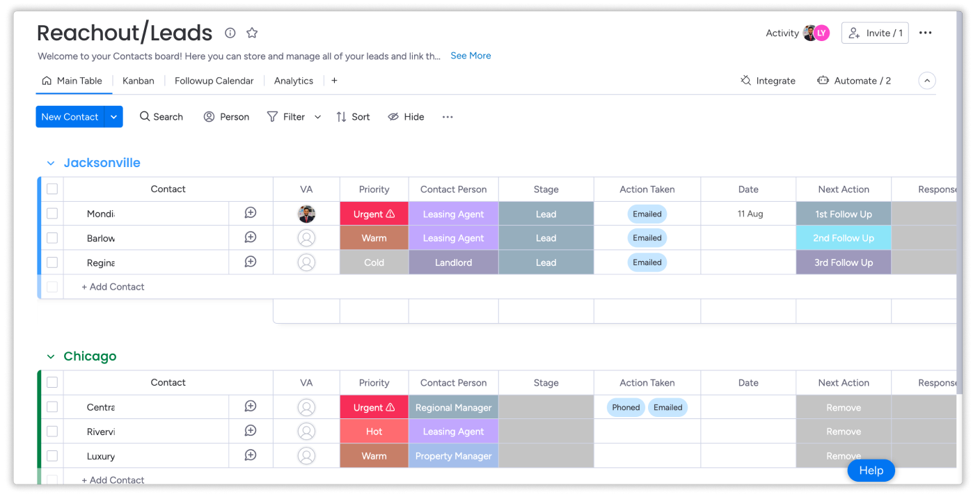Open the New Contact dropdown arrow
This screenshot has height=504, width=980.
113,117
